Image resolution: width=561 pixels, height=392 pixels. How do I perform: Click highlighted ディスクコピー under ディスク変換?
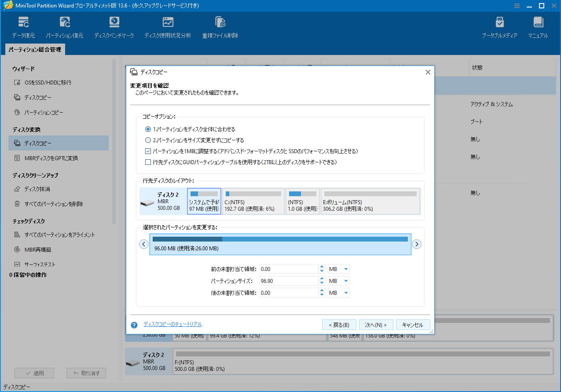[59, 143]
